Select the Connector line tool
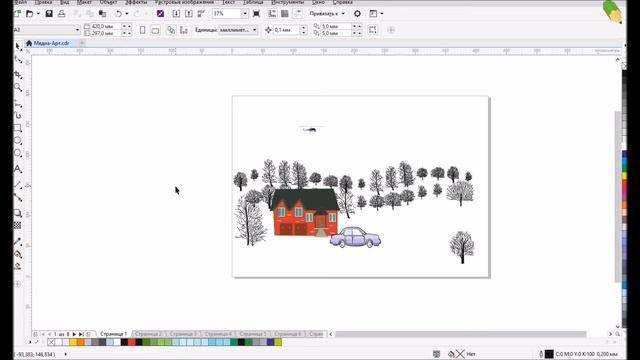640x360 pixels. (18, 198)
